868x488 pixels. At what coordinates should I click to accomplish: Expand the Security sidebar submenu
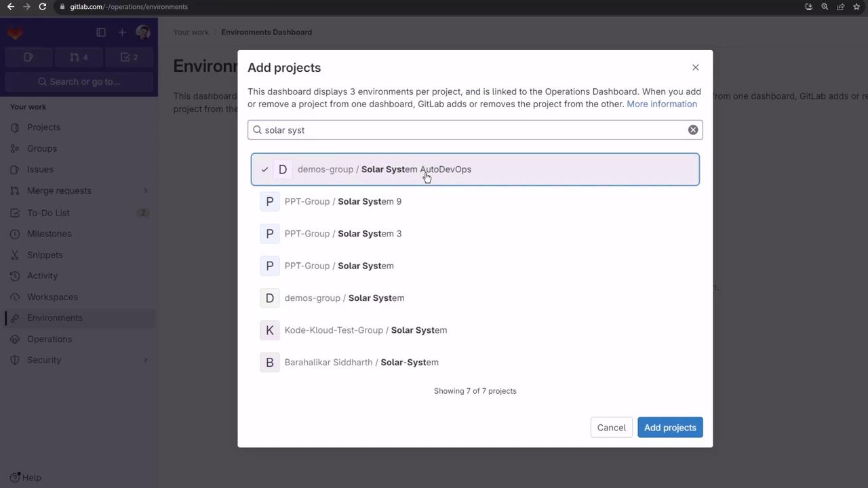point(145,360)
